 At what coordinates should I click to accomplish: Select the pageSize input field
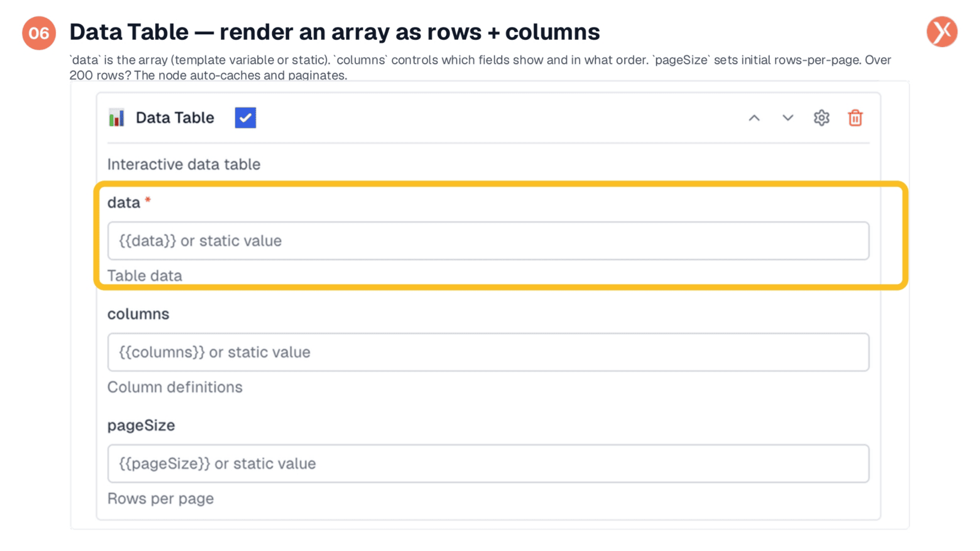click(x=488, y=463)
